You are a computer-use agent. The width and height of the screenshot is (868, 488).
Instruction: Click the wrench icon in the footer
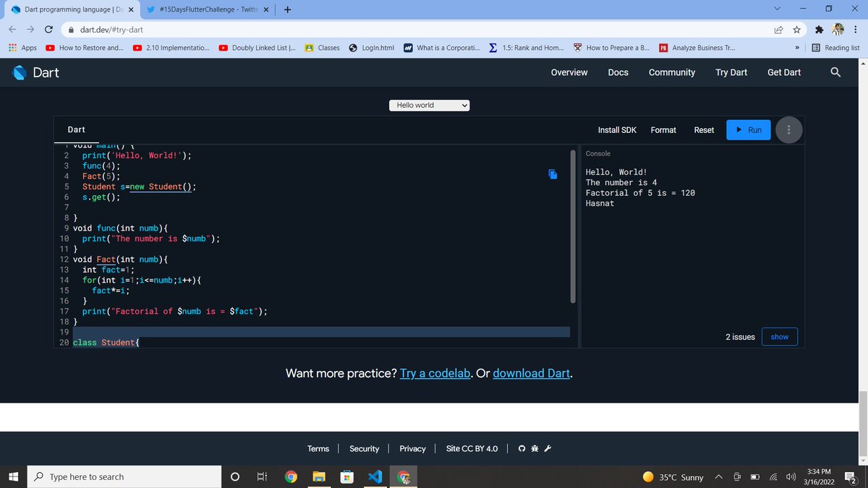(548, 448)
